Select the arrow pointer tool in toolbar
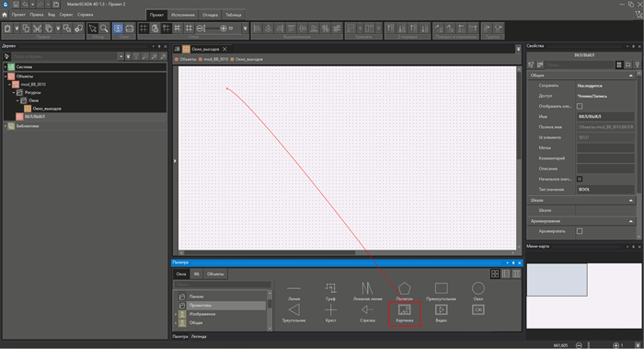 point(93,29)
